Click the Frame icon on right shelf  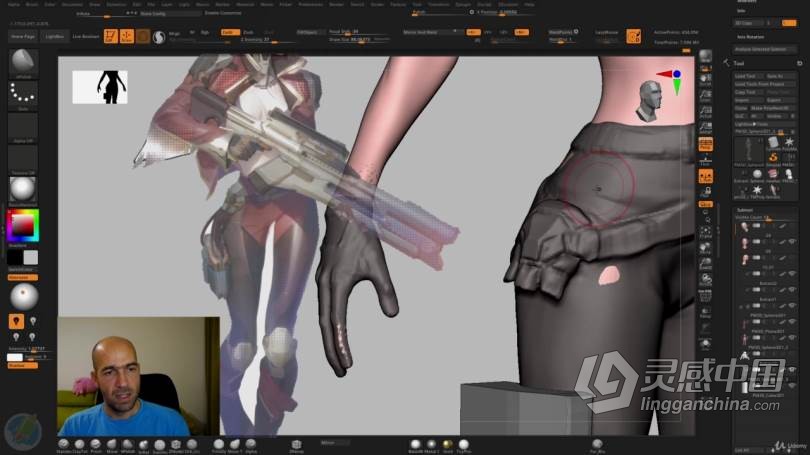point(705,231)
